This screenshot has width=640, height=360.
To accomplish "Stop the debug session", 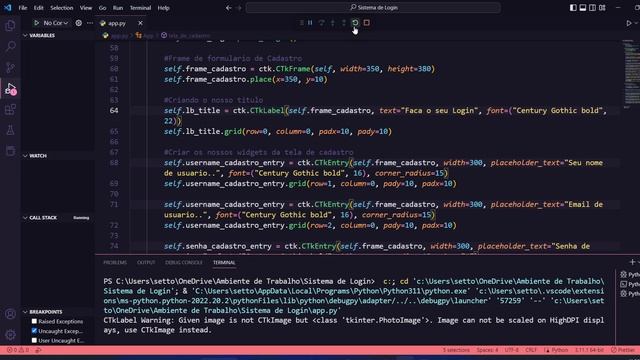I will click(x=367, y=23).
